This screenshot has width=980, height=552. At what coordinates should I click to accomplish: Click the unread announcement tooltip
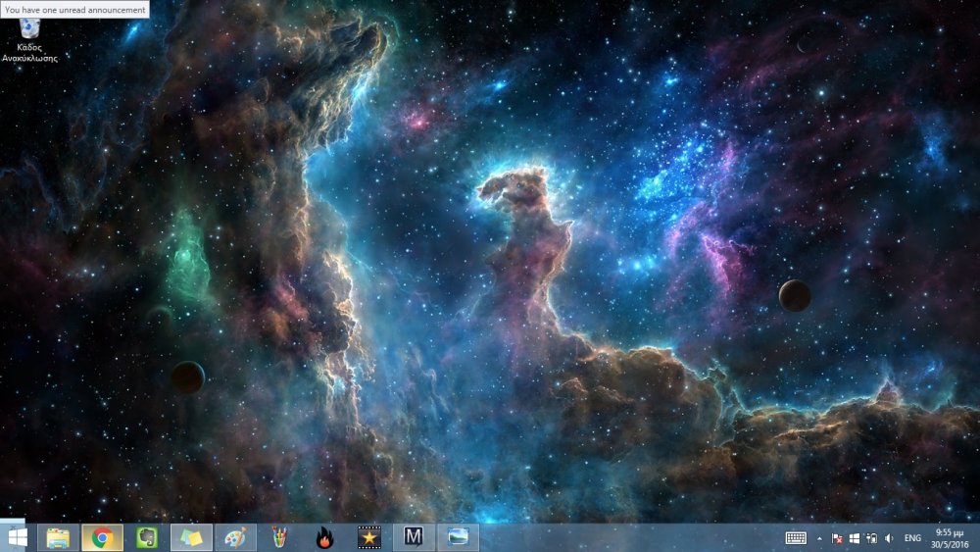(x=74, y=9)
